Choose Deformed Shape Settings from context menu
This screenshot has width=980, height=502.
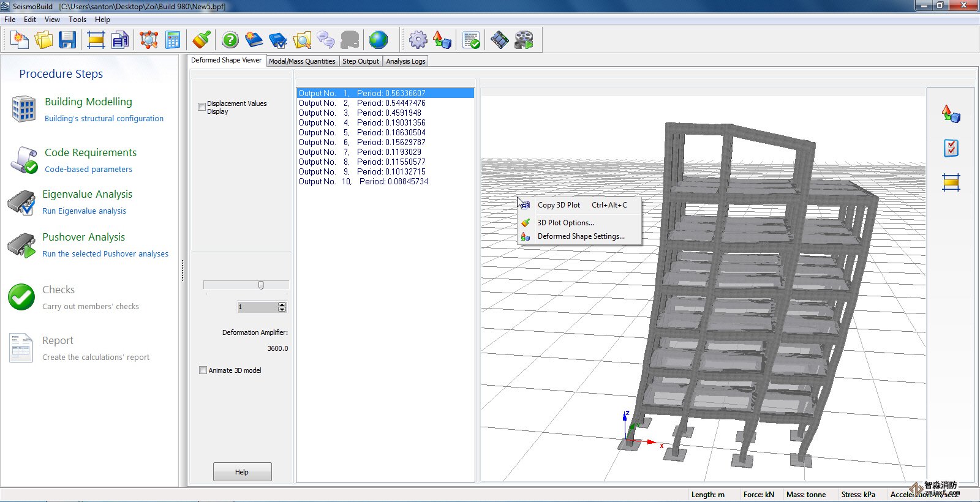[581, 236]
